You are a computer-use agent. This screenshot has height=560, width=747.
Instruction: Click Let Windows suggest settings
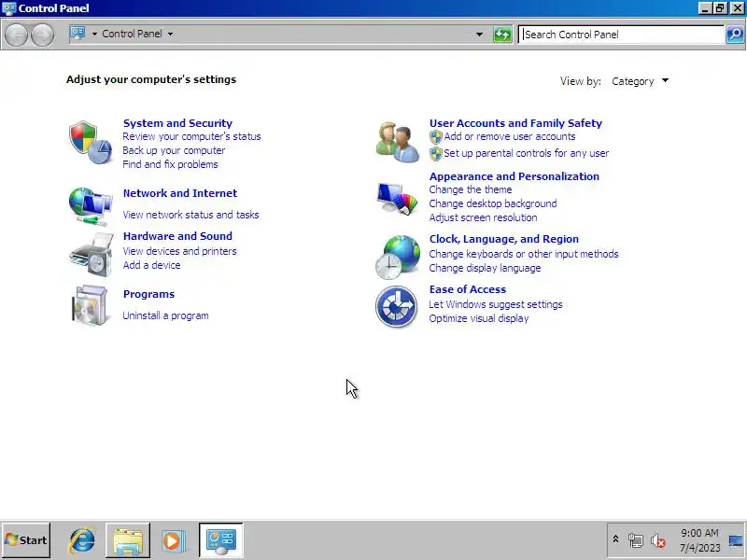(x=496, y=305)
